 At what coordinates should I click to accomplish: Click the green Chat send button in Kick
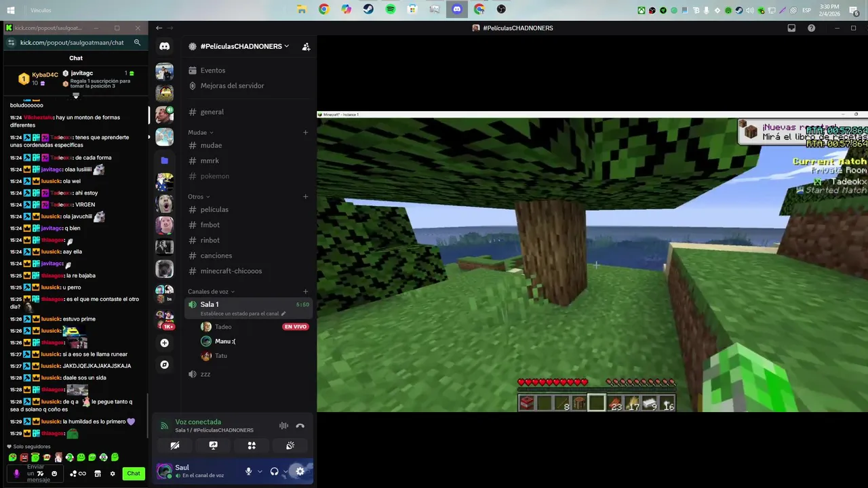[134, 474]
